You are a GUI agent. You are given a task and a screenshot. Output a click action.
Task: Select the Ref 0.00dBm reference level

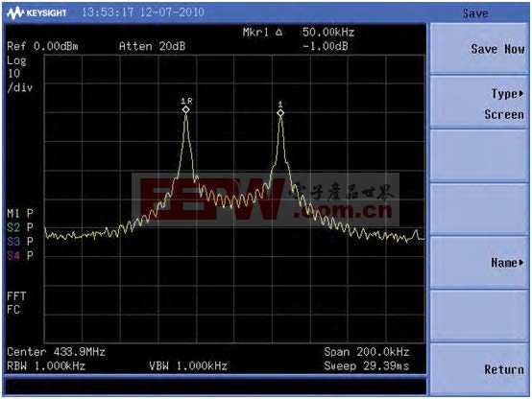click(42, 46)
